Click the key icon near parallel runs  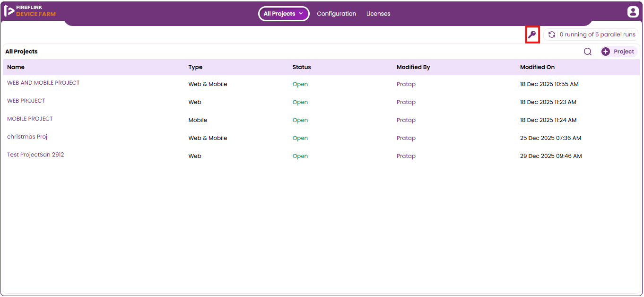point(532,35)
